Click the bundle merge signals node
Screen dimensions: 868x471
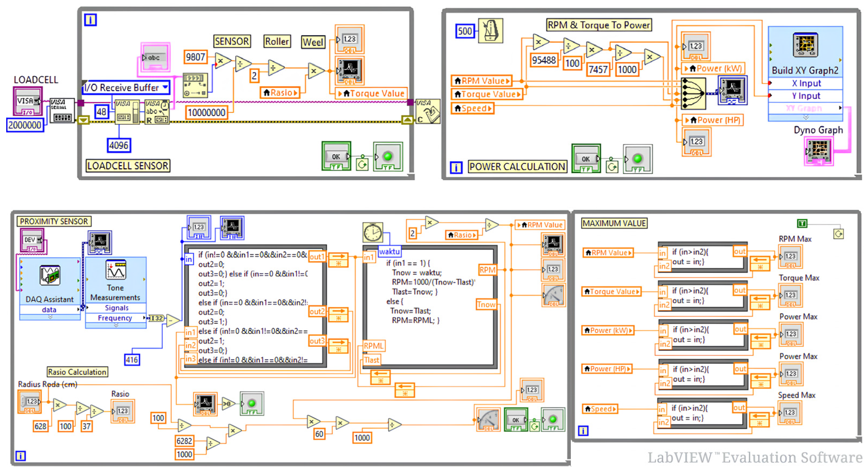pos(693,94)
